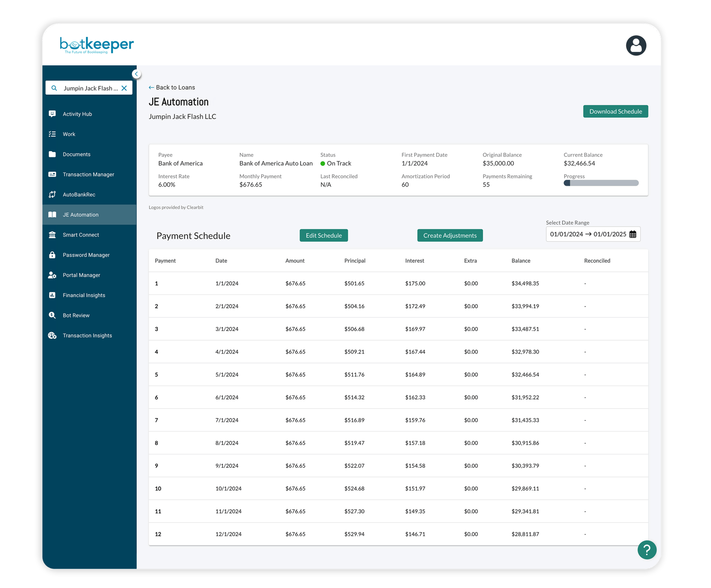The width and height of the screenshot is (711, 588).
Task: Open the help question mark bubble
Action: (647, 550)
